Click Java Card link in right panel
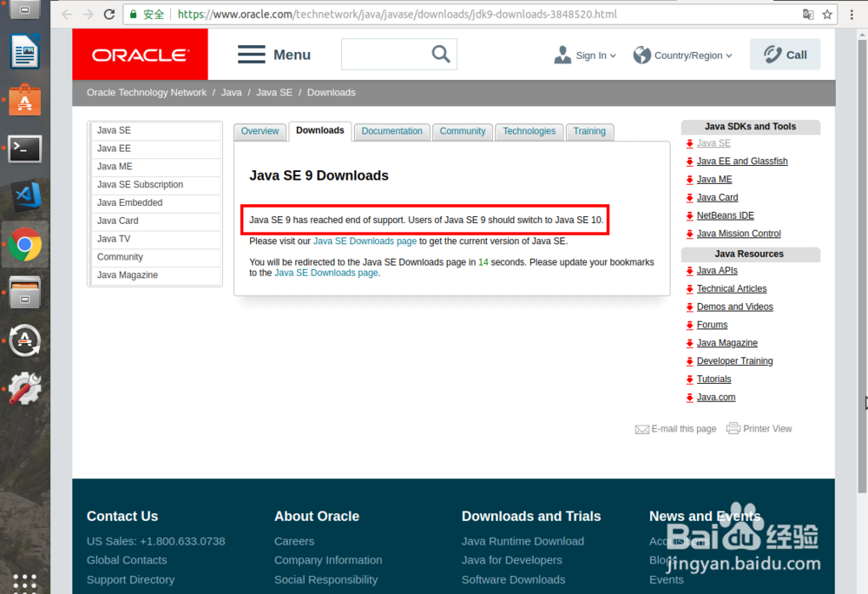The width and height of the screenshot is (868, 594). tap(717, 198)
